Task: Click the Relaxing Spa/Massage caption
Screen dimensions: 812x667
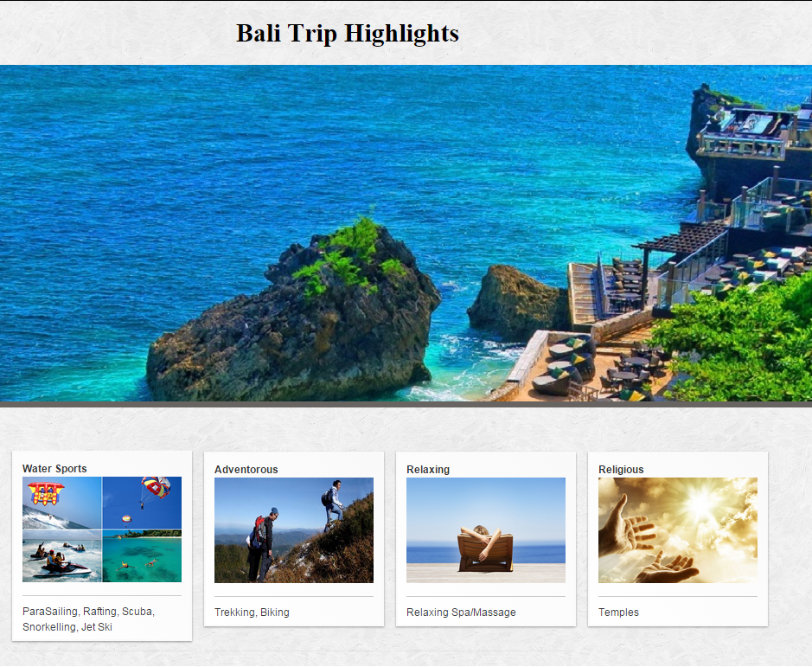Action: pos(461,612)
